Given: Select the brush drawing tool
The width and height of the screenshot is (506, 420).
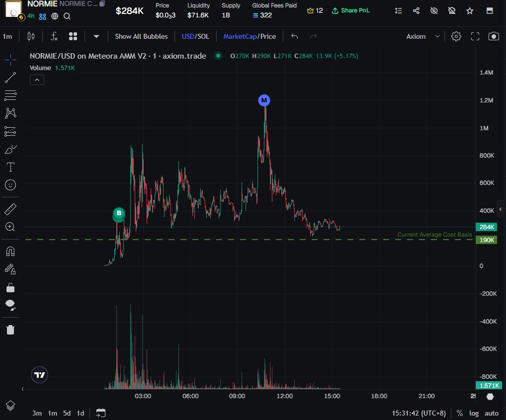Looking at the screenshot, I should 10,149.
